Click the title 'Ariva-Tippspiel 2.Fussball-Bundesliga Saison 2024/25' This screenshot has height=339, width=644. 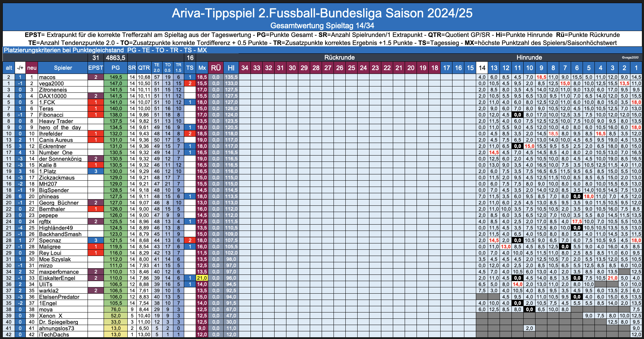coord(322,13)
